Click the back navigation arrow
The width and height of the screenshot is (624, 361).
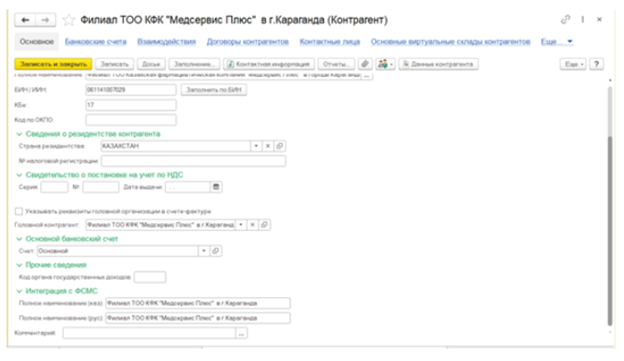point(25,20)
